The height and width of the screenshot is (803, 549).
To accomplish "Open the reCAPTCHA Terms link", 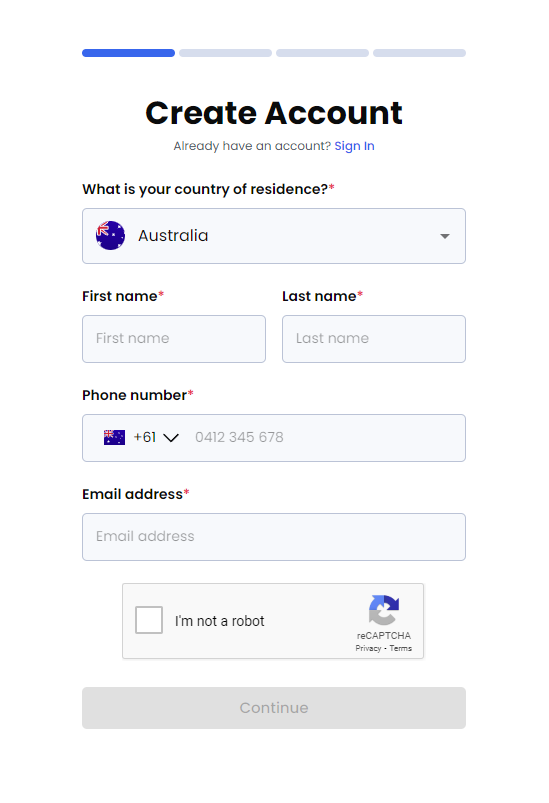I will tap(400, 648).
